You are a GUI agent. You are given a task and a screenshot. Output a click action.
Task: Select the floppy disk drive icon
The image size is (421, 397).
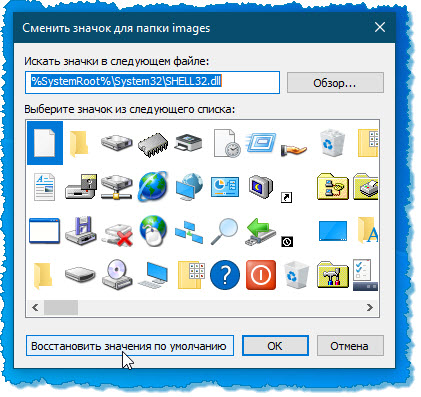tap(81, 231)
